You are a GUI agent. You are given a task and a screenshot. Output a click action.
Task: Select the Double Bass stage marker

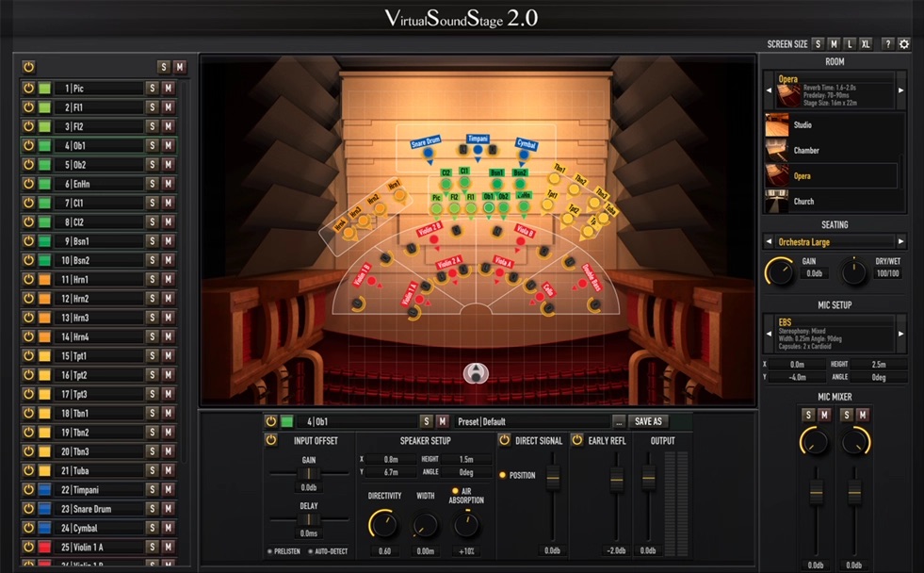pos(594,278)
